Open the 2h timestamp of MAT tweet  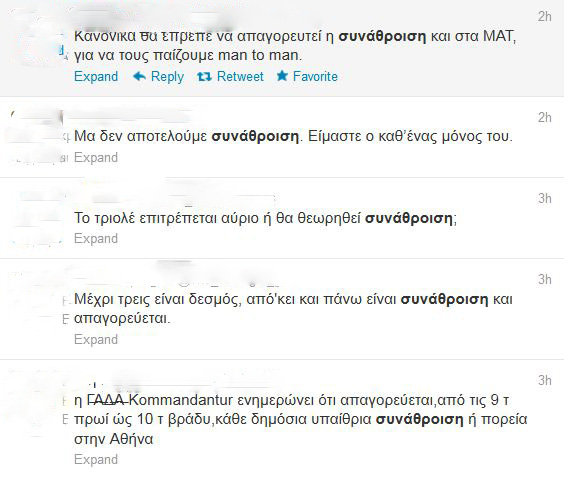pyautogui.click(x=545, y=17)
